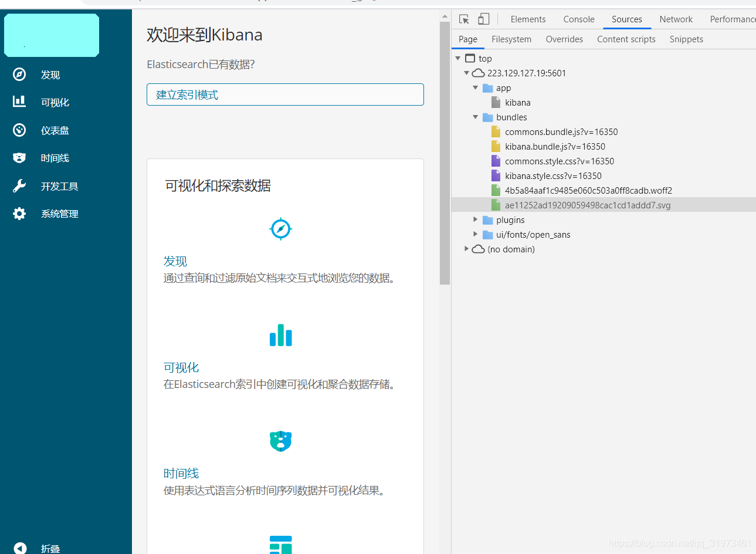Open Discover (发现) compass icon in sidebar
This screenshot has height=554, width=756.
click(x=19, y=75)
